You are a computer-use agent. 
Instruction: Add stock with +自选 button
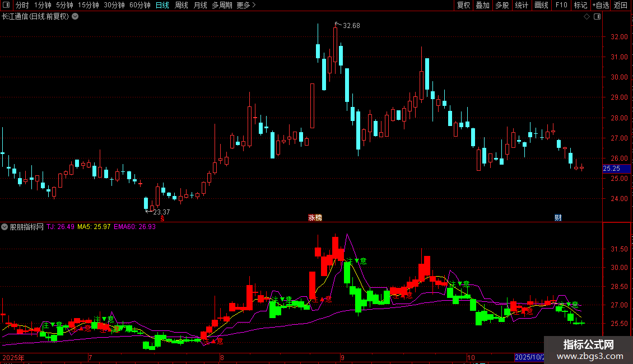point(601,5)
